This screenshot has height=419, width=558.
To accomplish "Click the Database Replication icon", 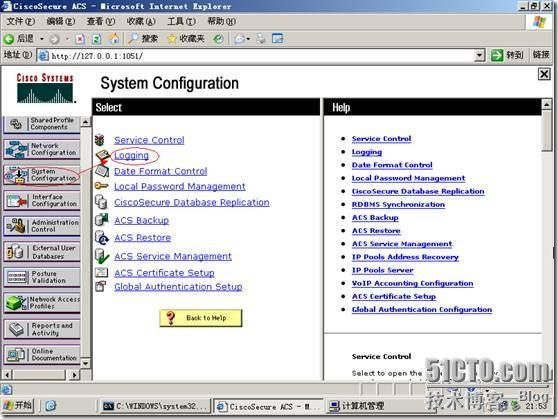I will pos(101,202).
